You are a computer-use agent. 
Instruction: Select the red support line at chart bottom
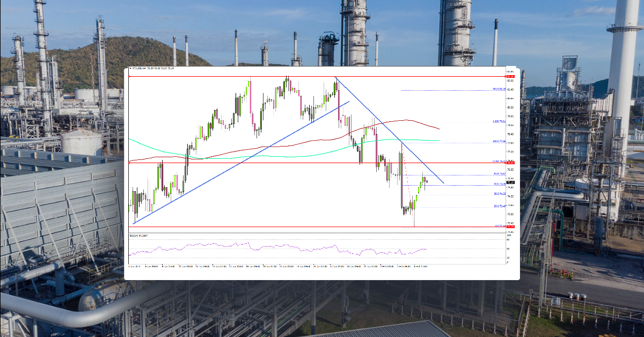coord(295,226)
